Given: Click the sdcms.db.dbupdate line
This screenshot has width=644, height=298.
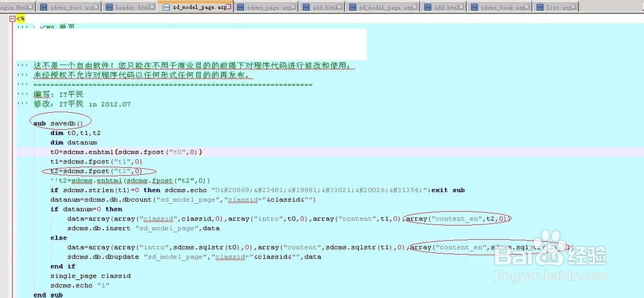Looking at the screenshot, I should [194, 257].
